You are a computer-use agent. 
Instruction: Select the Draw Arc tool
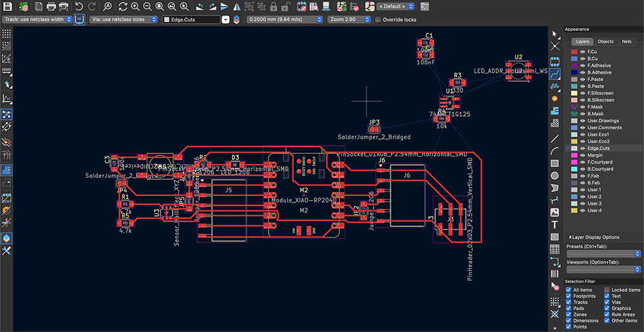coord(555,151)
